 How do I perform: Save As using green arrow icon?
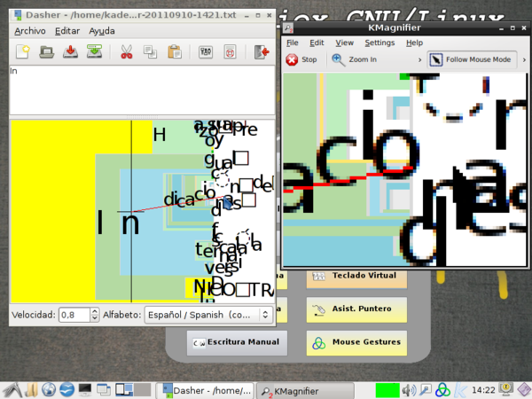(94, 52)
